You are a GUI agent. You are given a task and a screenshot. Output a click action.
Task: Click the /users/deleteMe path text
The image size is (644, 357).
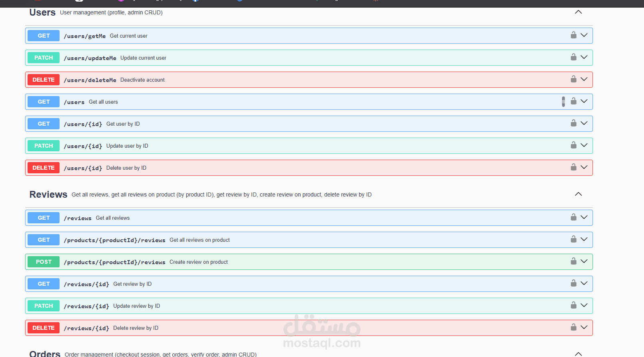point(90,80)
